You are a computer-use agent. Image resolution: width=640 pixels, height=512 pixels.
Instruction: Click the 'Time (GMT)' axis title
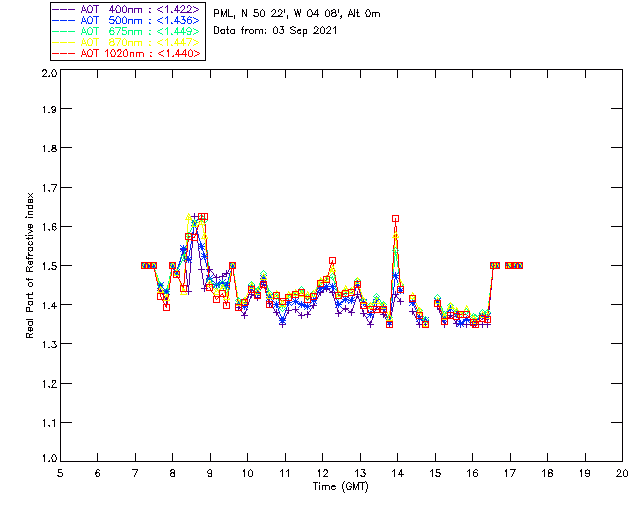click(340, 487)
